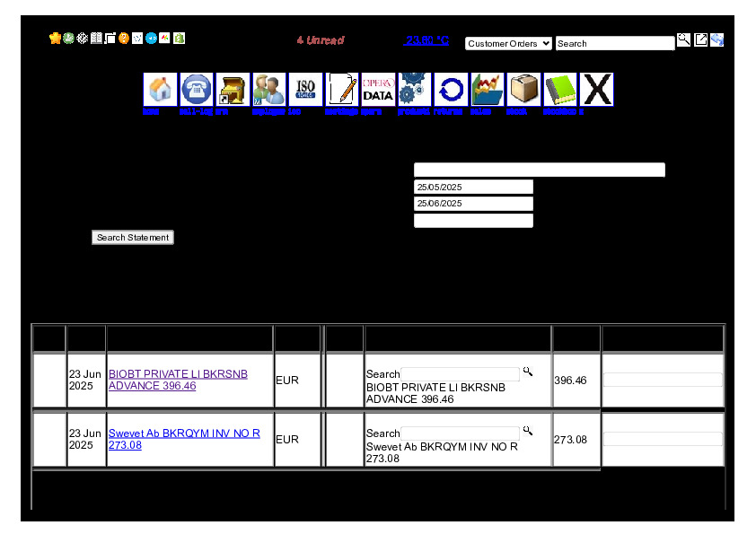The image size is (756, 534).
Task: Click the Search Statement button
Action: [x=132, y=238]
